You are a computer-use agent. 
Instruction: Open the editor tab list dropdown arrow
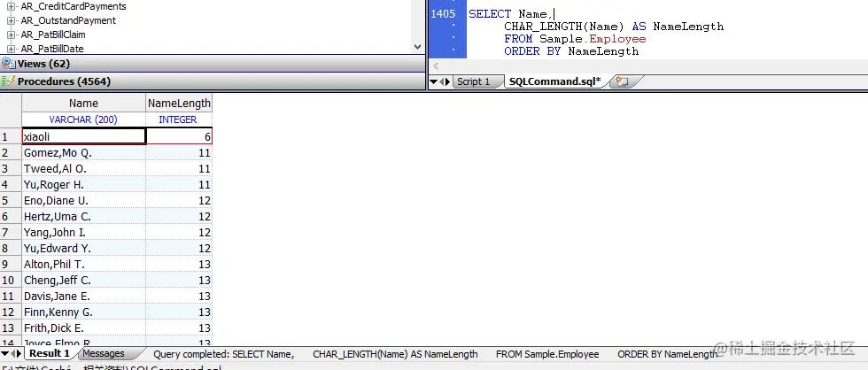tap(433, 81)
